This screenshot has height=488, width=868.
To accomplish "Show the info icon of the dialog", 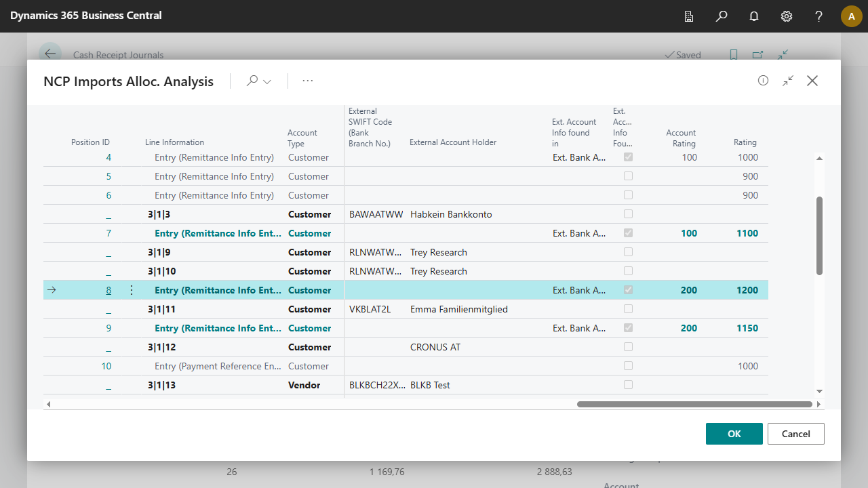I will [x=764, y=81].
